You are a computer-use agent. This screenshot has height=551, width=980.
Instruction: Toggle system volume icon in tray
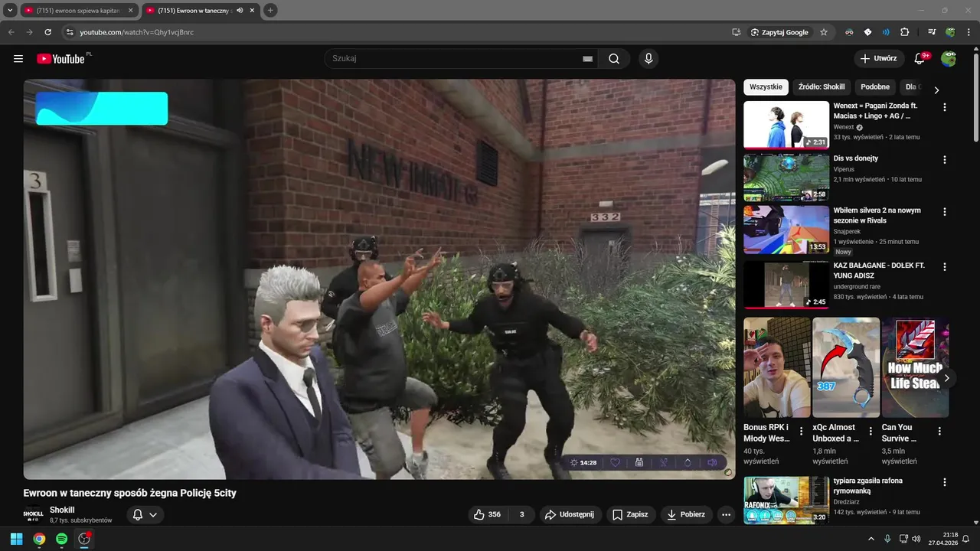pyautogui.click(x=916, y=539)
